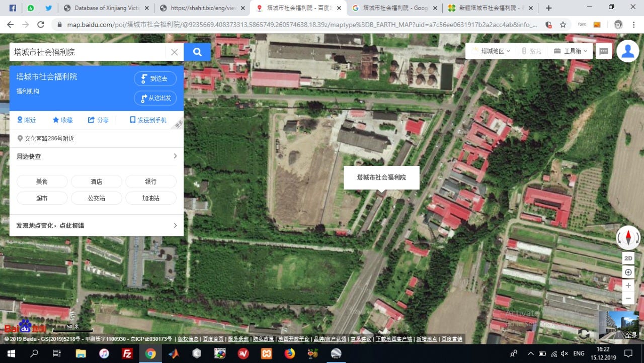The width and height of the screenshot is (644, 363).
Task: Click 收藏 favorite star
Action: [x=62, y=120]
